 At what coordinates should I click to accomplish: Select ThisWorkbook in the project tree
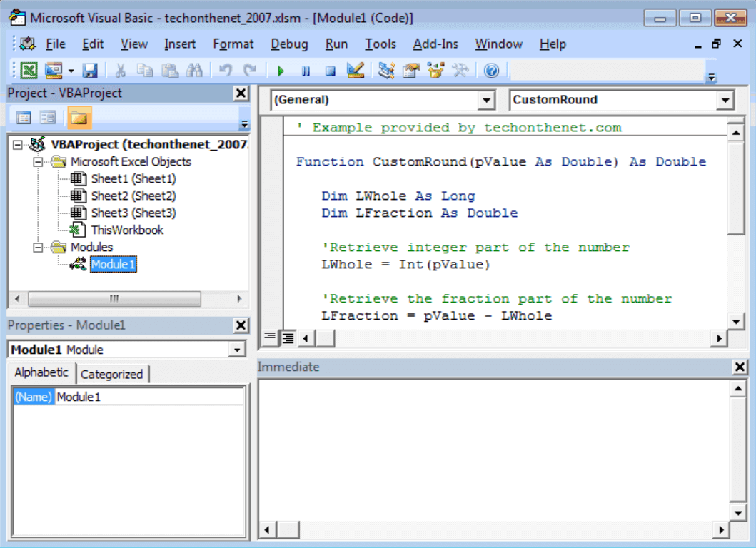(128, 230)
